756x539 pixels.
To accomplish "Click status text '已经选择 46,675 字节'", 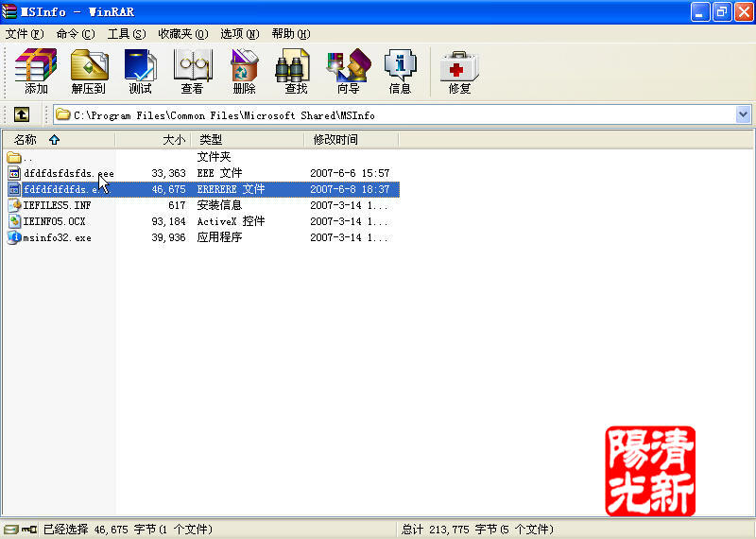I will (x=101, y=530).
